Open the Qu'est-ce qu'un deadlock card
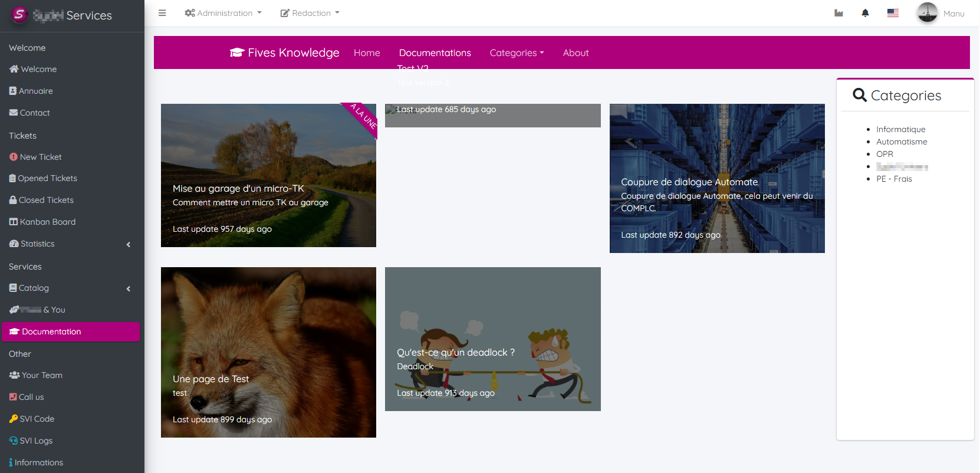Viewport: 980px width, 473px height. [492, 339]
